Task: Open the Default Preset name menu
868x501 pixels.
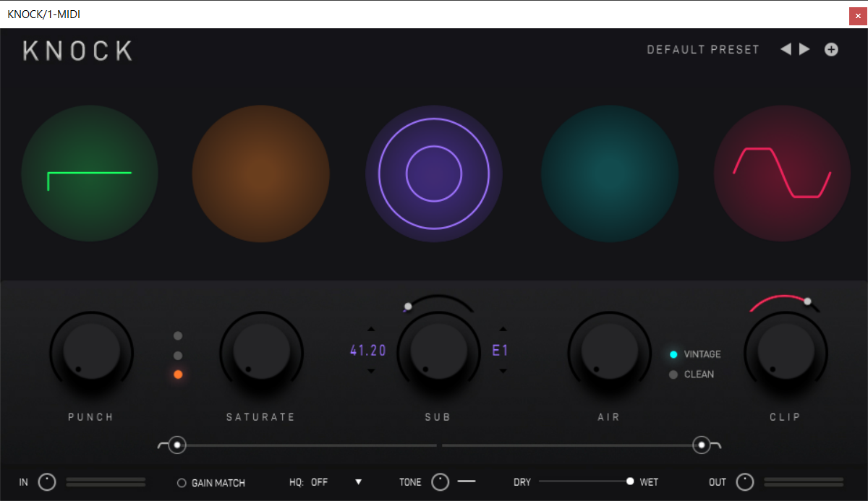Action: pos(703,50)
